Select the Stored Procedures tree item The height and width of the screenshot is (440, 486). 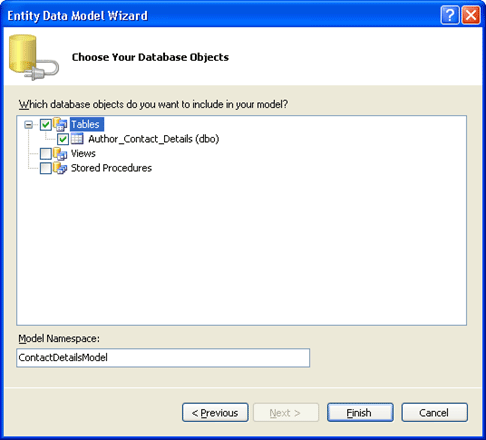111,168
